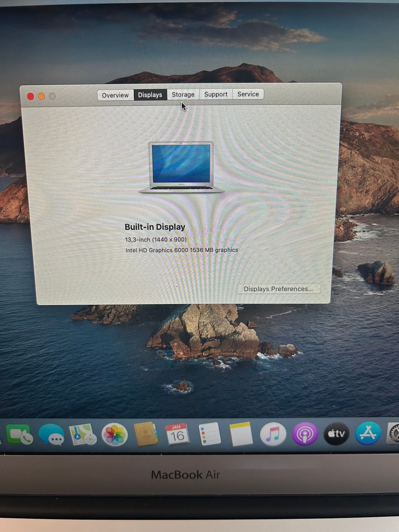Launch Music from the Dock

click(273, 434)
